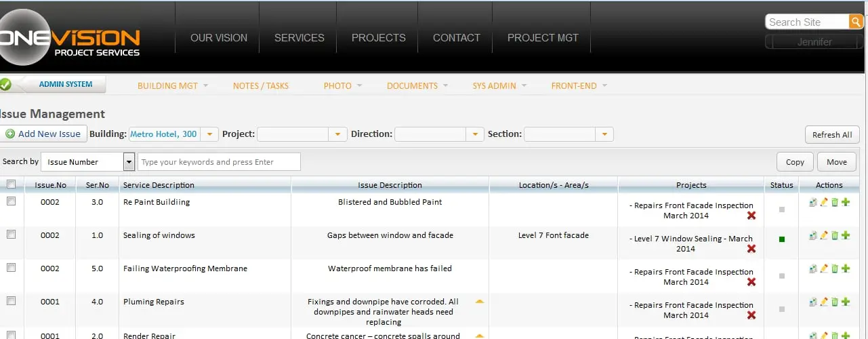Collapse Pluming Repairs issue description with orange arrow
The image size is (868, 339).
pyautogui.click(x=480, y=301)
